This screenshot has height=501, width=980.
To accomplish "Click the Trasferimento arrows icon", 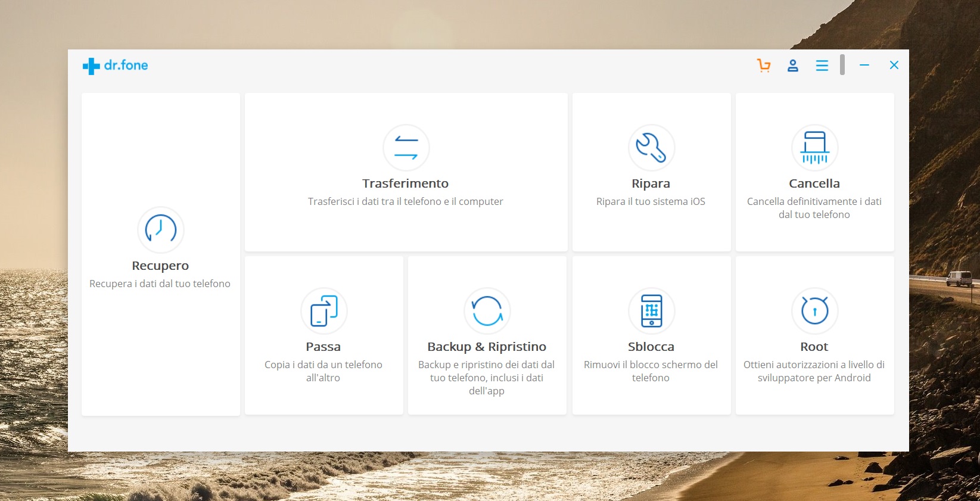I will (406, 147).
